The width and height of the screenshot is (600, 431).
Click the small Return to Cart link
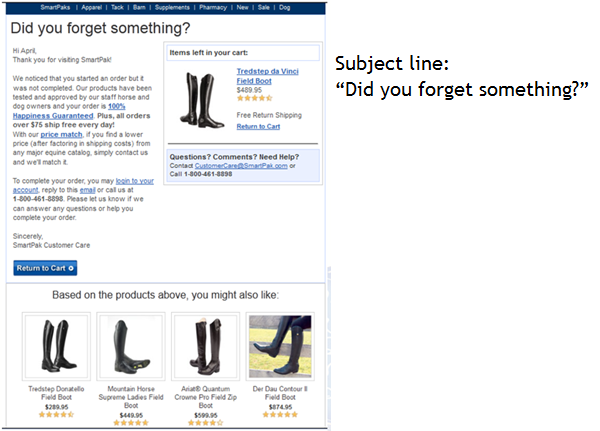pos(258,127)
